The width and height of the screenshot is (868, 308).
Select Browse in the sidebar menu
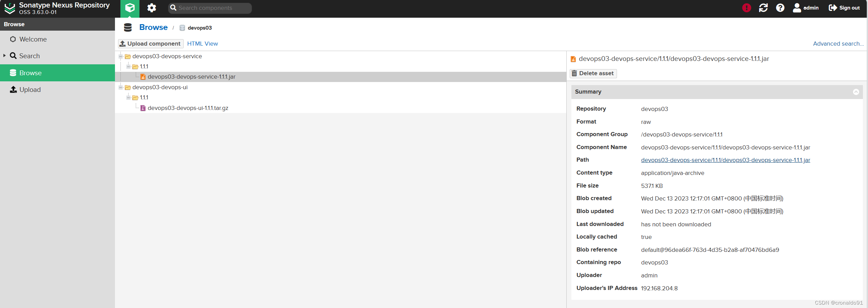point(57,73)
